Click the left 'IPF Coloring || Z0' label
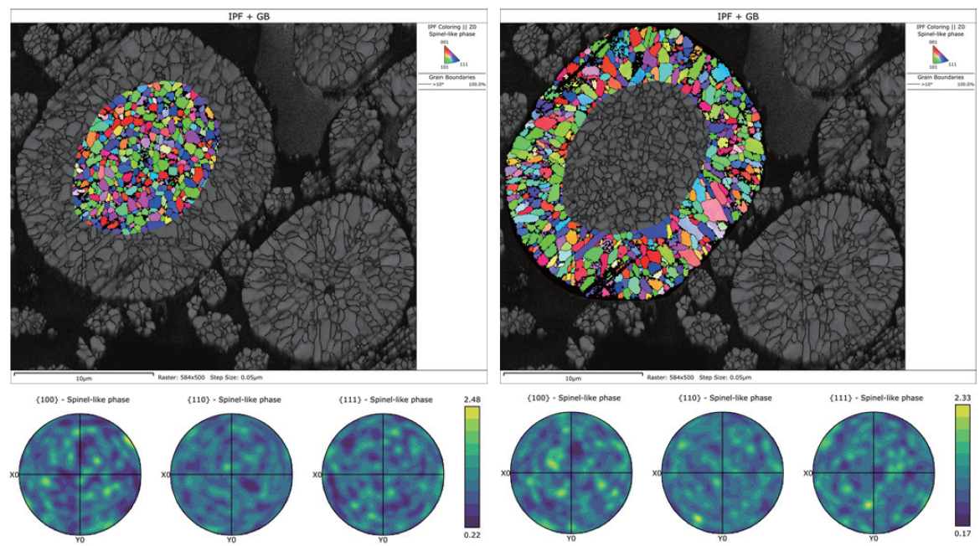 [447, 27]
